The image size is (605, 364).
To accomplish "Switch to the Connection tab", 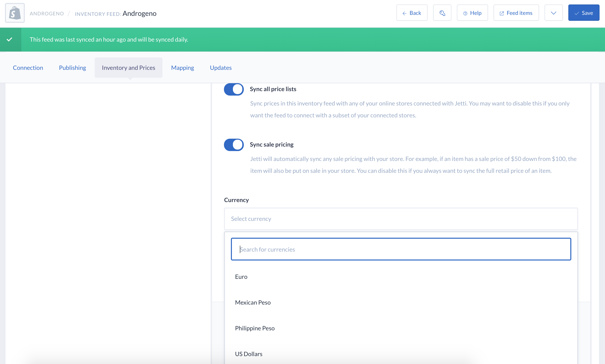I will [28, 68].
